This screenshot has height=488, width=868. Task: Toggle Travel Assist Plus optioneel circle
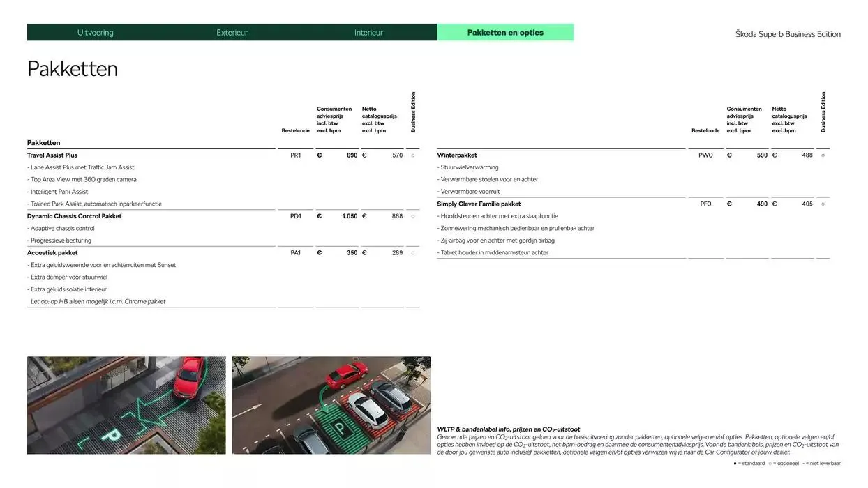tap(412, 155)
